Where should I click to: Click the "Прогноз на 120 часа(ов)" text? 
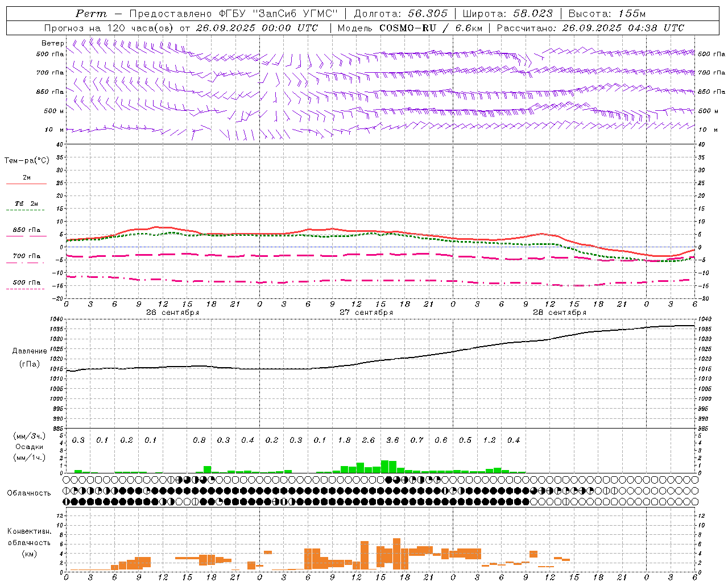pos(109,28)
